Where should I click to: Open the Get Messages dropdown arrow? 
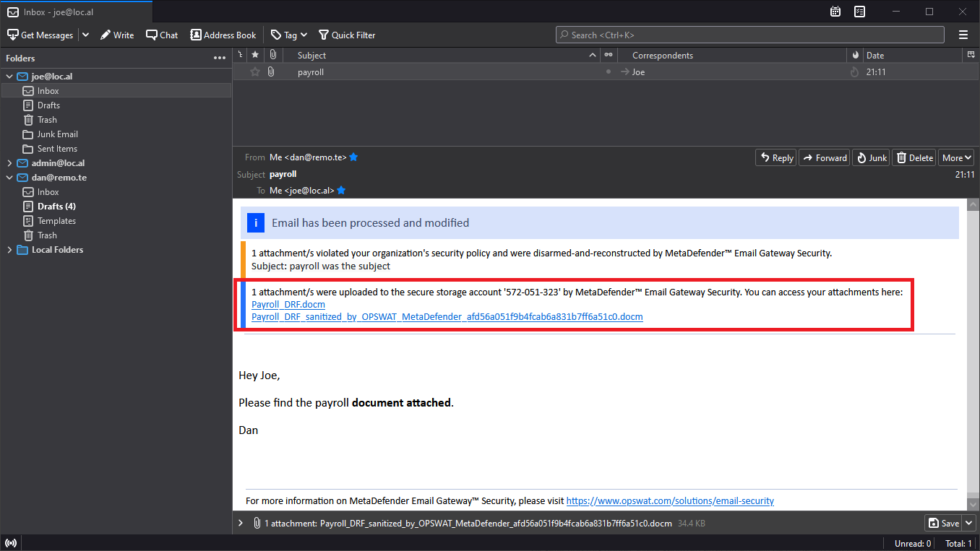(x=85, y=35)
